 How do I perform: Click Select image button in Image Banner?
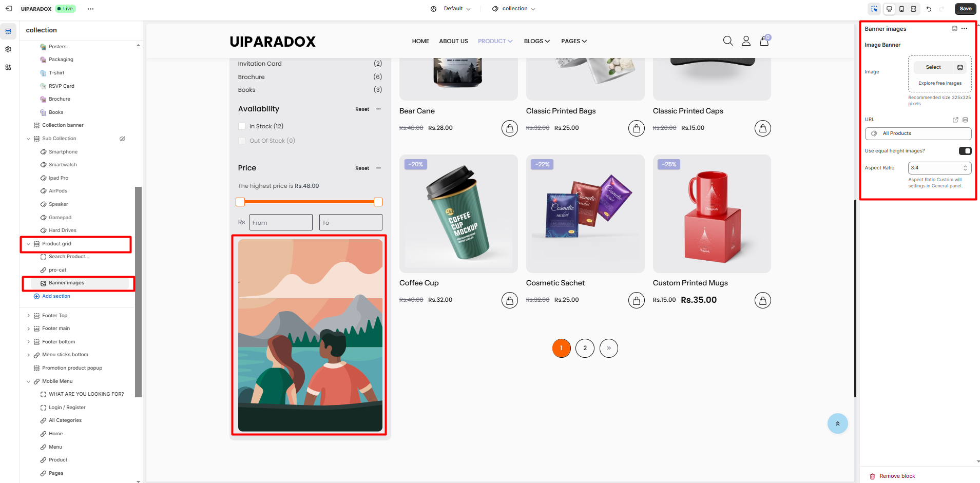(x=933, y=67)
